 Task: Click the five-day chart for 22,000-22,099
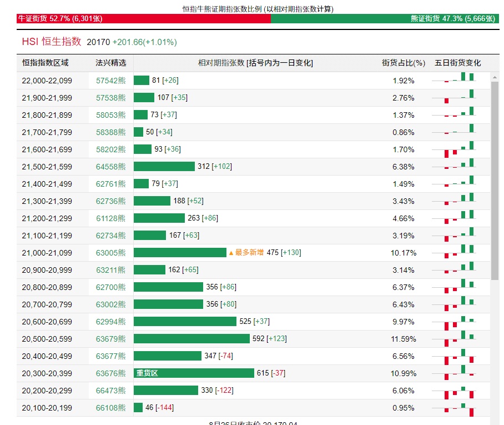point(454,78)
